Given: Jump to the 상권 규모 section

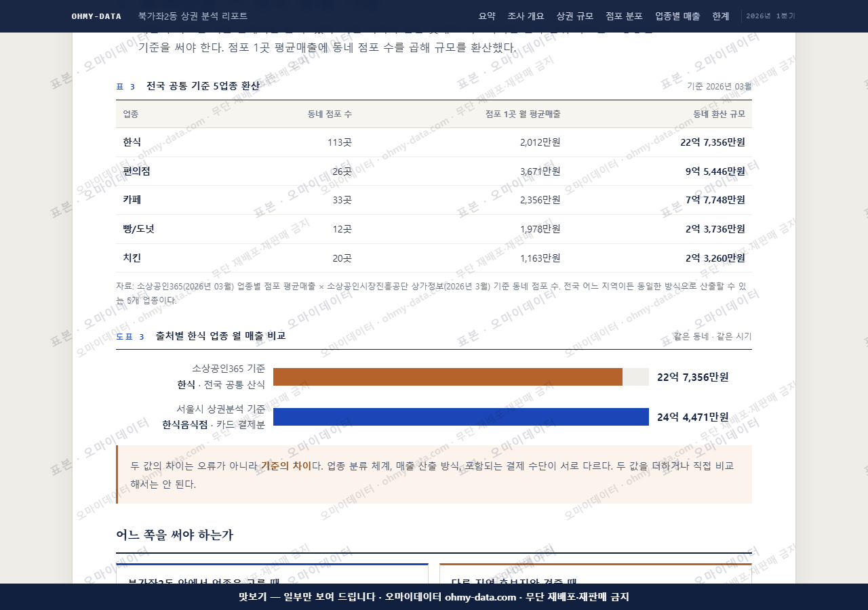Looking at the screenshot, I should pyautogui.click(x=574, y=16).
